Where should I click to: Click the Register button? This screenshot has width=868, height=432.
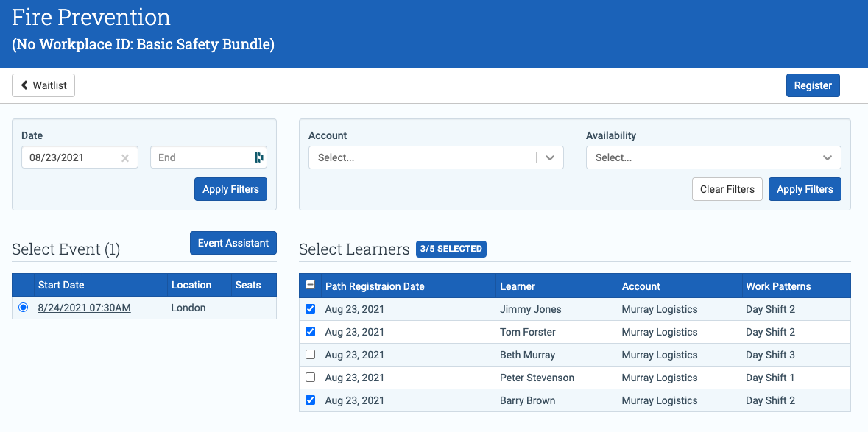tap(813, 85)
